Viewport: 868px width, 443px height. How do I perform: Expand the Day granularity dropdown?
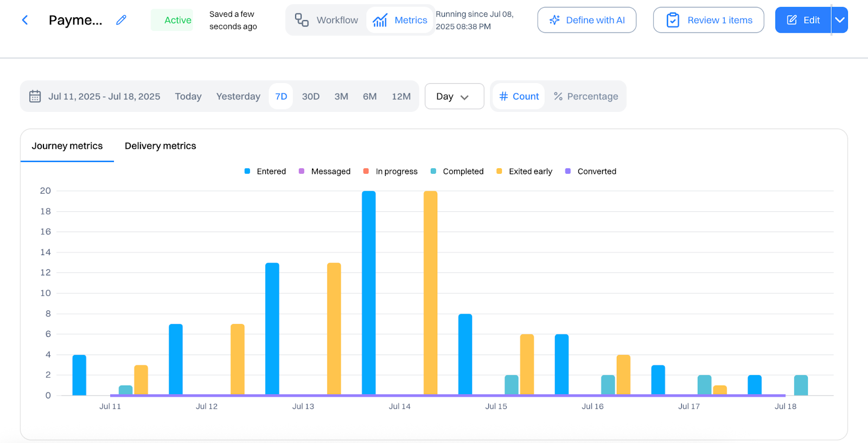(x=454, y=96)
